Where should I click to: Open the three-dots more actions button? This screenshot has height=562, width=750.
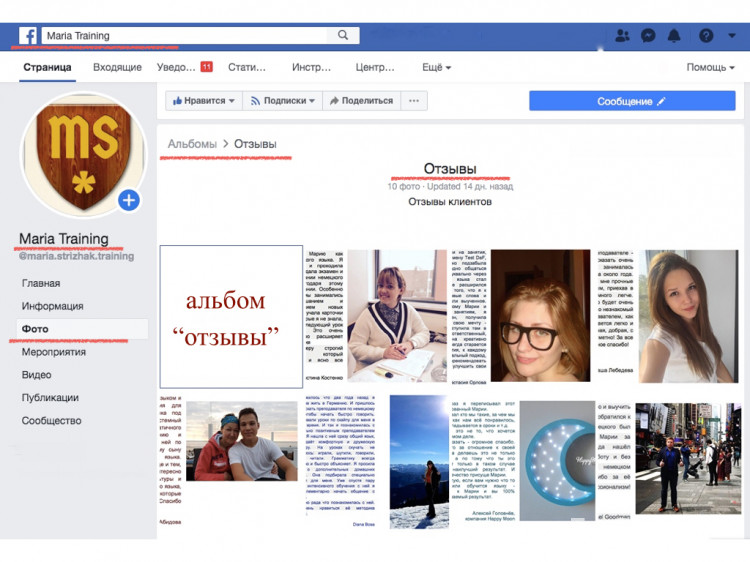click(x=414, y=101)
